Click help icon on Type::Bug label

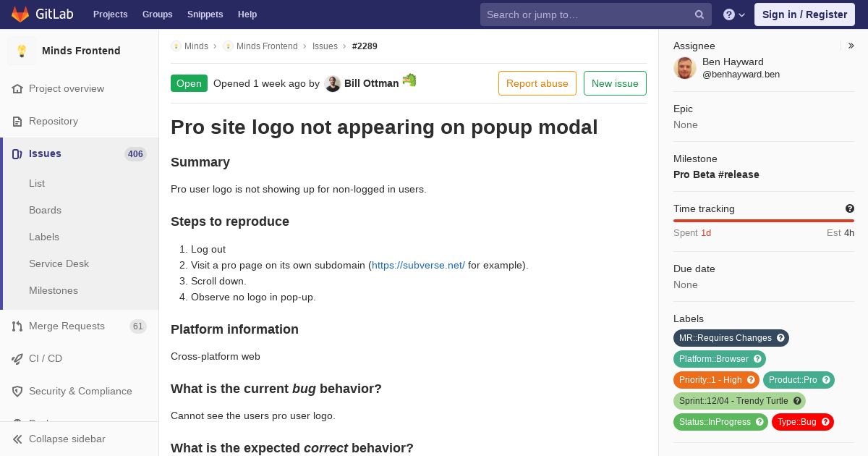pyautogui.click(x=825, y=422)
